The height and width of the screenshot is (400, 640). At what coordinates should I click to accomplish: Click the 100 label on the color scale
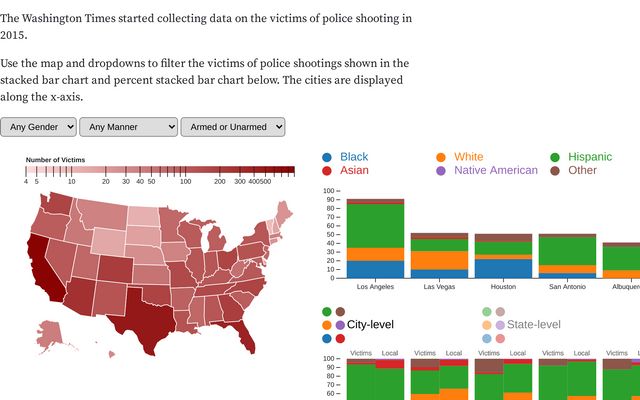point(186,181)
